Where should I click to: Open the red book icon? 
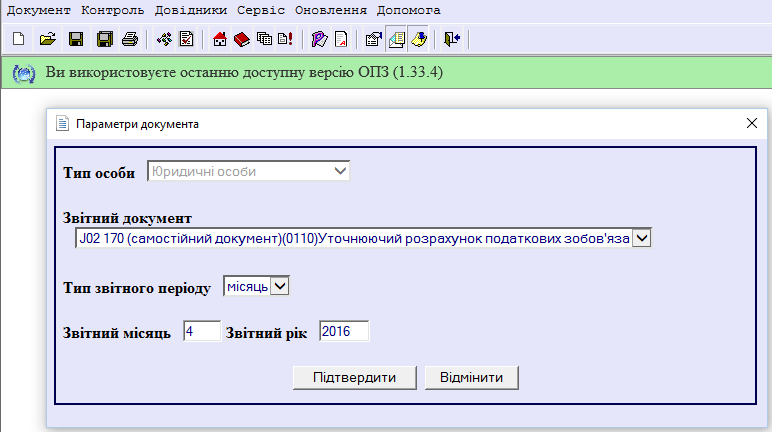point(241,40)
